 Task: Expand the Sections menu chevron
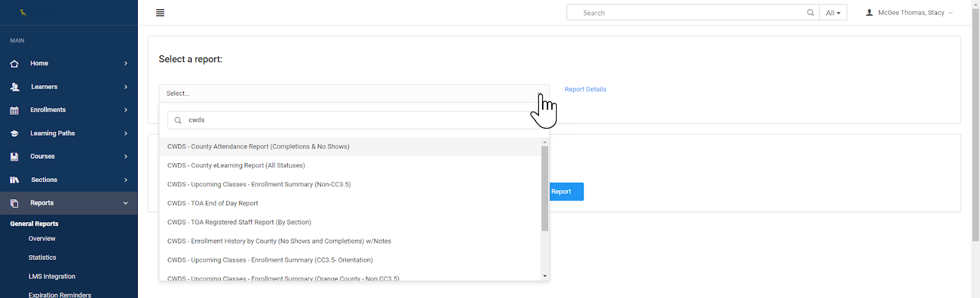126,180
